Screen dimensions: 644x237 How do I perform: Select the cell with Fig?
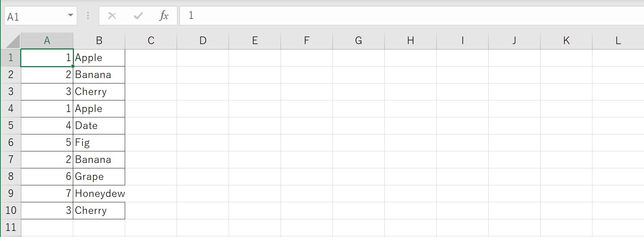[x=99, y=143]
